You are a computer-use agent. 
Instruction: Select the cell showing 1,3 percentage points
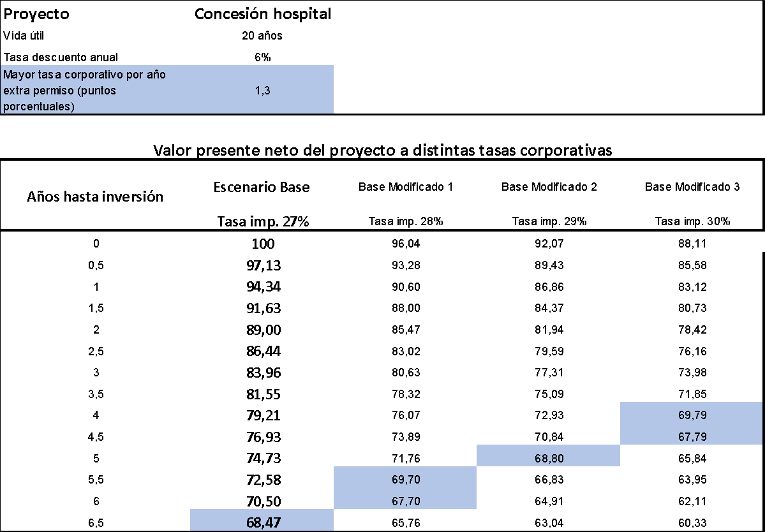pos(262,91)
